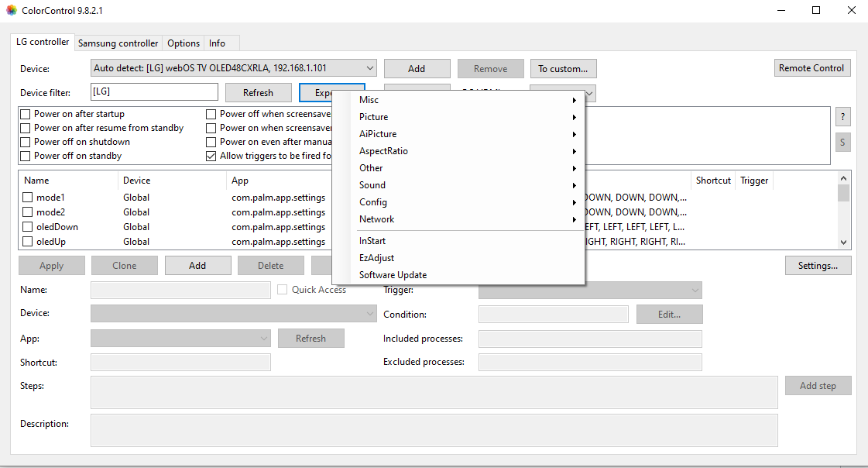The width and height of the screenshot is (868, 468).
Task: Open the Sound submenu
Action: tap(372, 185)
